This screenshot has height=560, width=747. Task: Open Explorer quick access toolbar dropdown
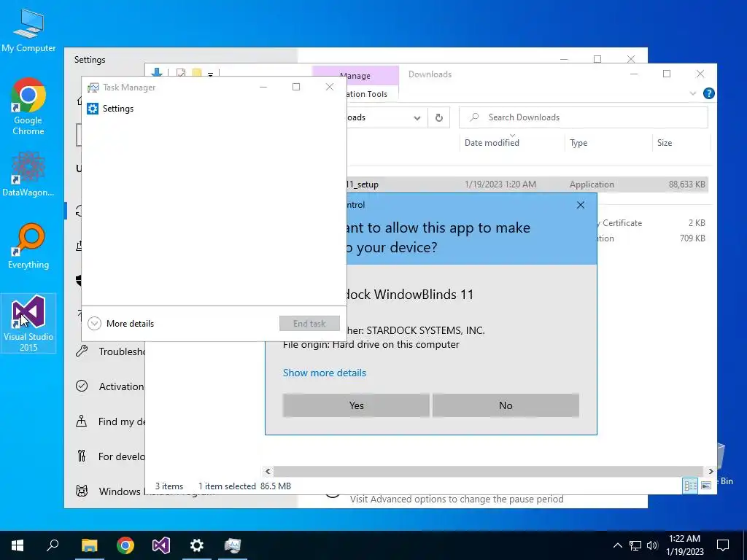(210, 74)
